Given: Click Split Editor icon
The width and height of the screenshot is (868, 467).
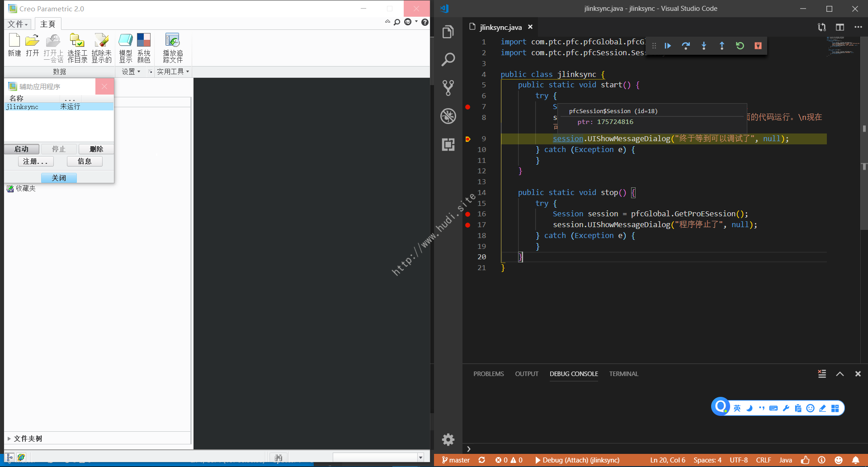Looking at the screenshot, I should 840,27.
